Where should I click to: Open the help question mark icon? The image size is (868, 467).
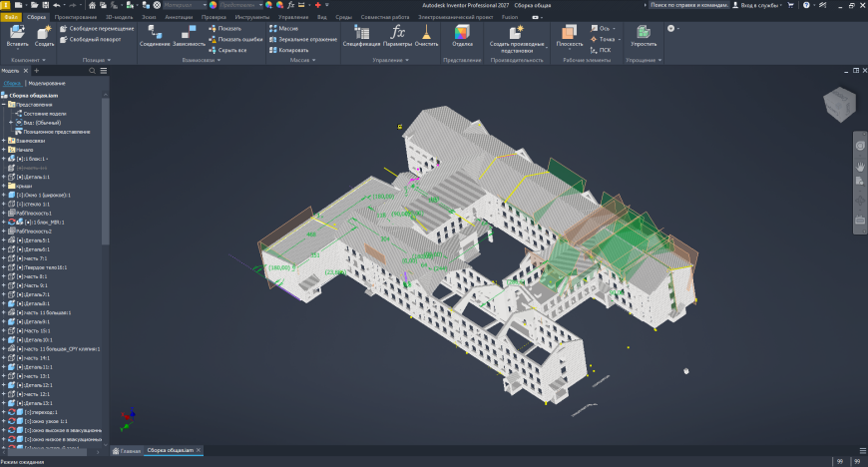click(x=806, y=5)
